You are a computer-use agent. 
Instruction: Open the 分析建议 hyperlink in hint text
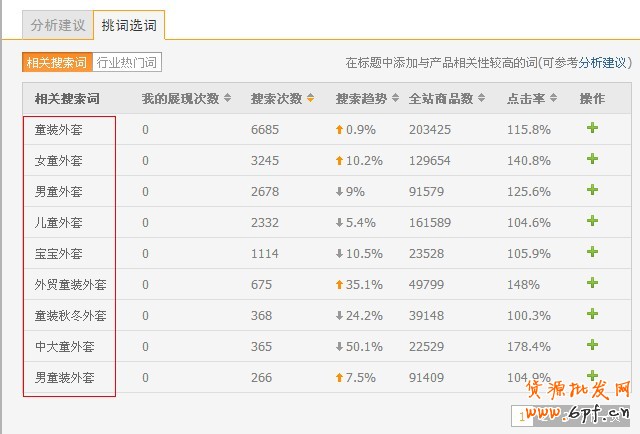point(604,63)
